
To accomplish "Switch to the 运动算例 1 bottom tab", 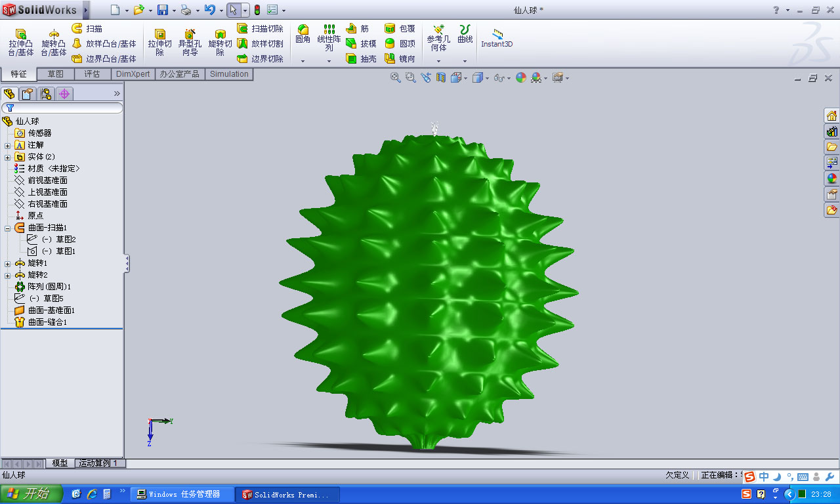I will pos(100,463).
